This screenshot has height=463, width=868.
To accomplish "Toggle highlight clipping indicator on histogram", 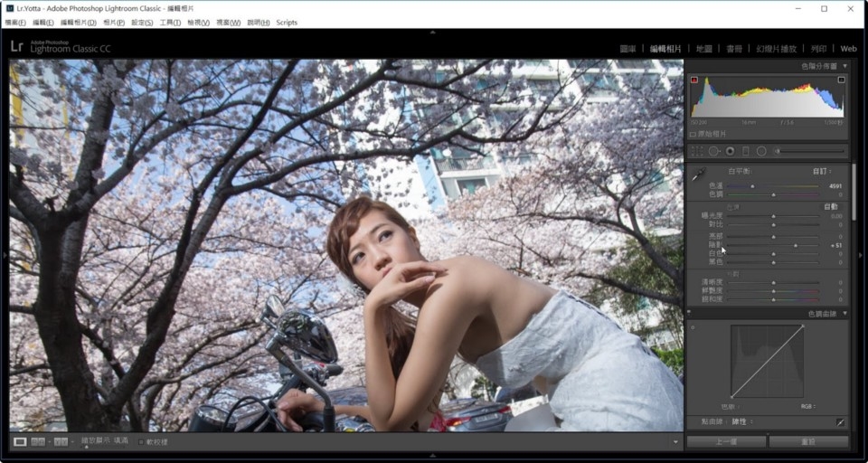I will point(842,80).
